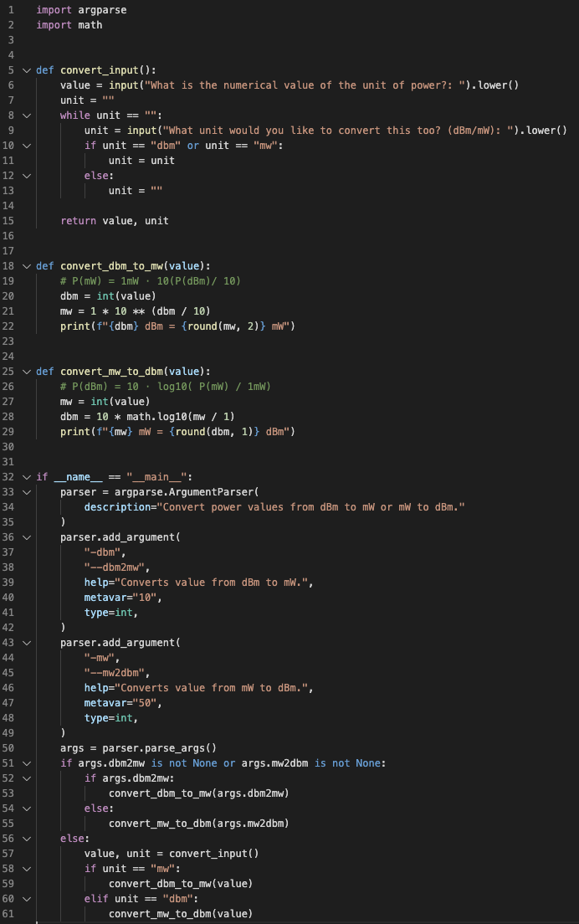
Task: Click the "-dbm" argument string
Action: point(102,552)
